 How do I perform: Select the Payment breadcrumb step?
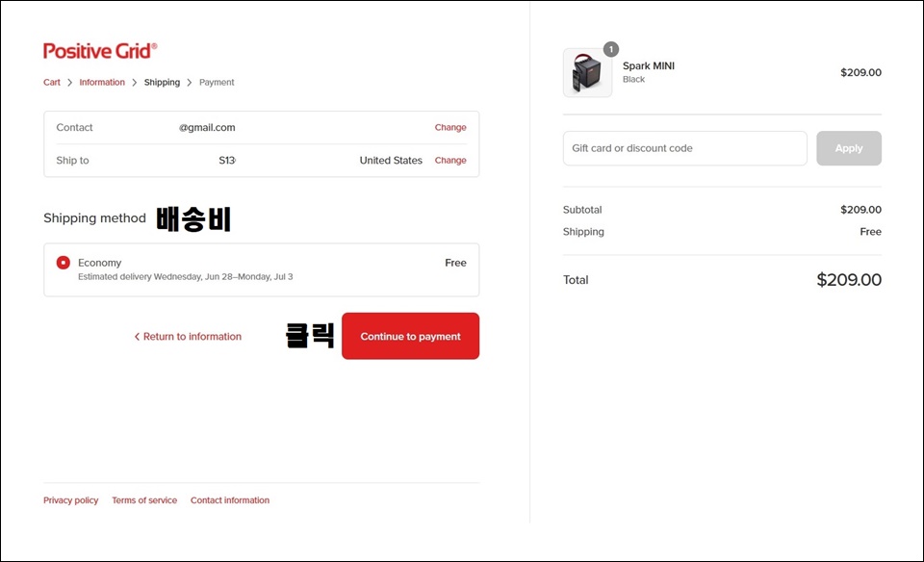pyautogui.click(x=217, y=83)
